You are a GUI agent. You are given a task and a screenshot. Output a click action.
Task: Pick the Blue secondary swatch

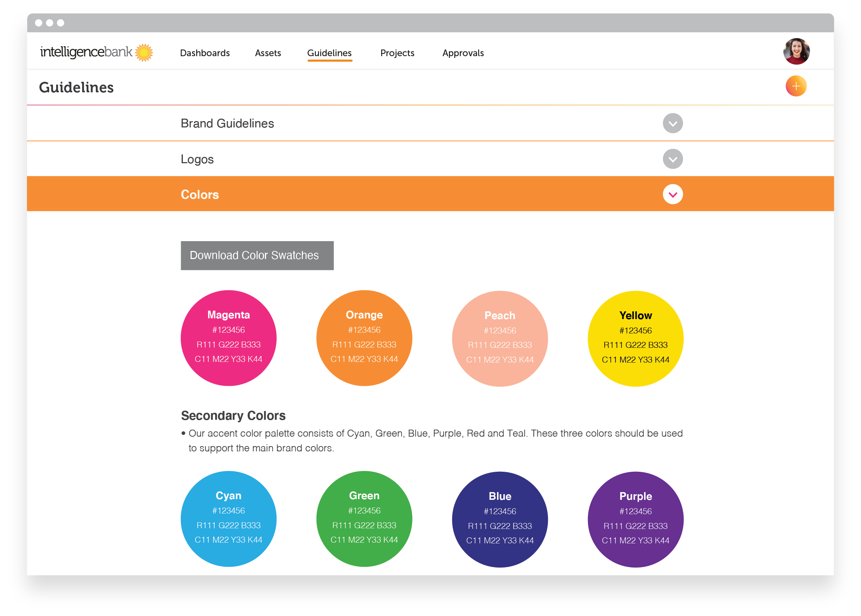pyautogui.click(x=499, y=520)
